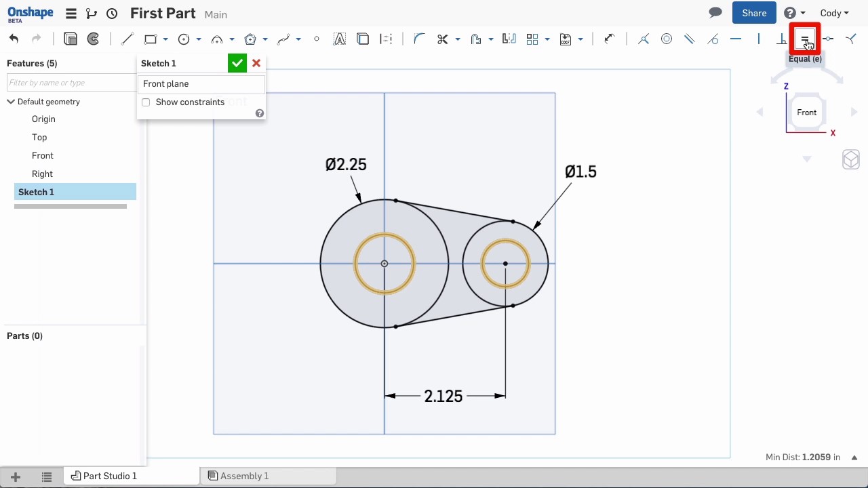The height and width of the screenshot is (488, 868).
Task: Open the Arc tool dropdown arrow
Action: [x=232, y=39]
